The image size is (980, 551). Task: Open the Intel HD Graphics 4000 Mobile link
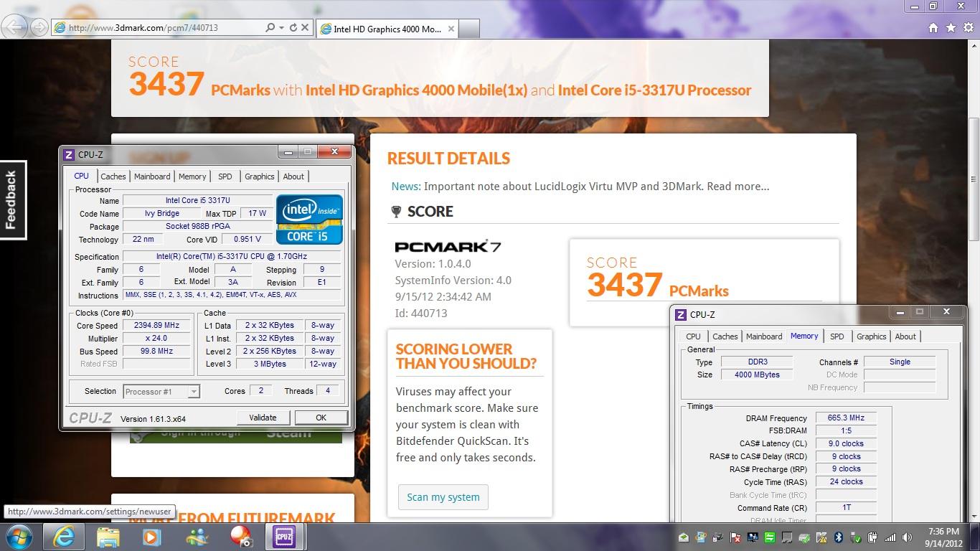[416, 90]
